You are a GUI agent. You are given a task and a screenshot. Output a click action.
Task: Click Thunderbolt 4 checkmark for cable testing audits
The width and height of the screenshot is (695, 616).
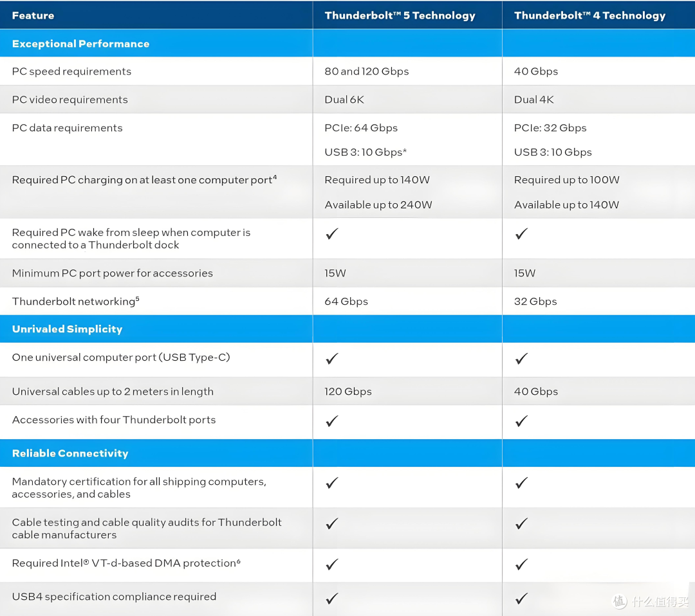coord(522,523)
